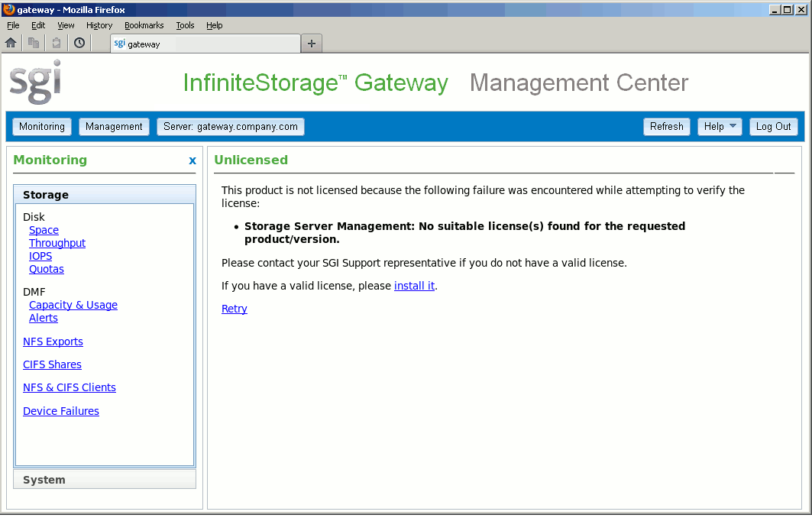The width and height of the screenshot is (812, 518).
Task: Open DMF Capacity & Usage link
Action: pyautogui.click(x=73, y=305)
